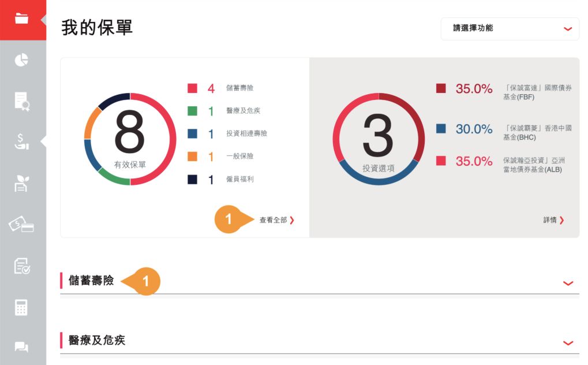Click the 有效保單 donut chart
The height and width of the screenshot is (365, 588).
130,139
